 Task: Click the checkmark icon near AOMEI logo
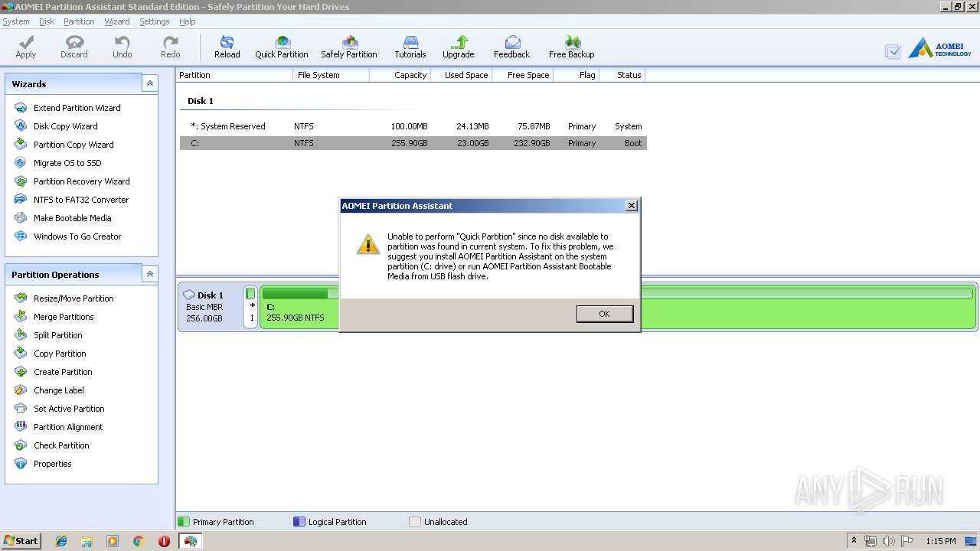pos(893,51)
